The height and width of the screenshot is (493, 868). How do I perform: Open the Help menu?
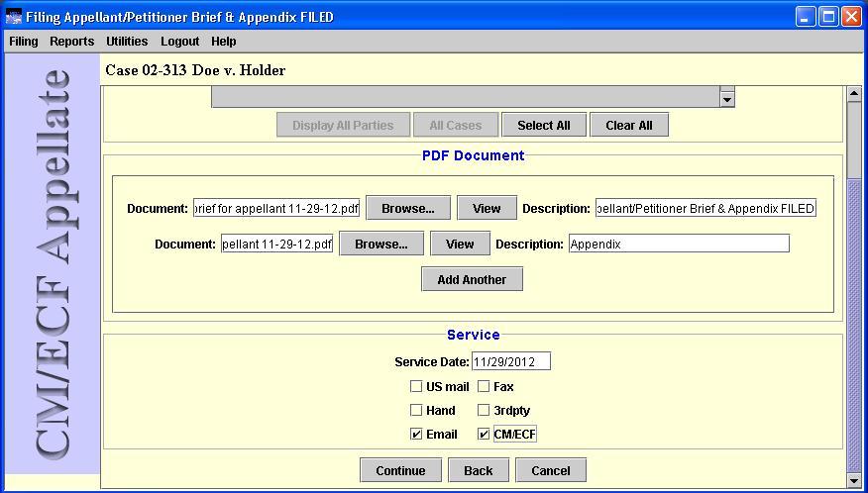coord(224,42)
